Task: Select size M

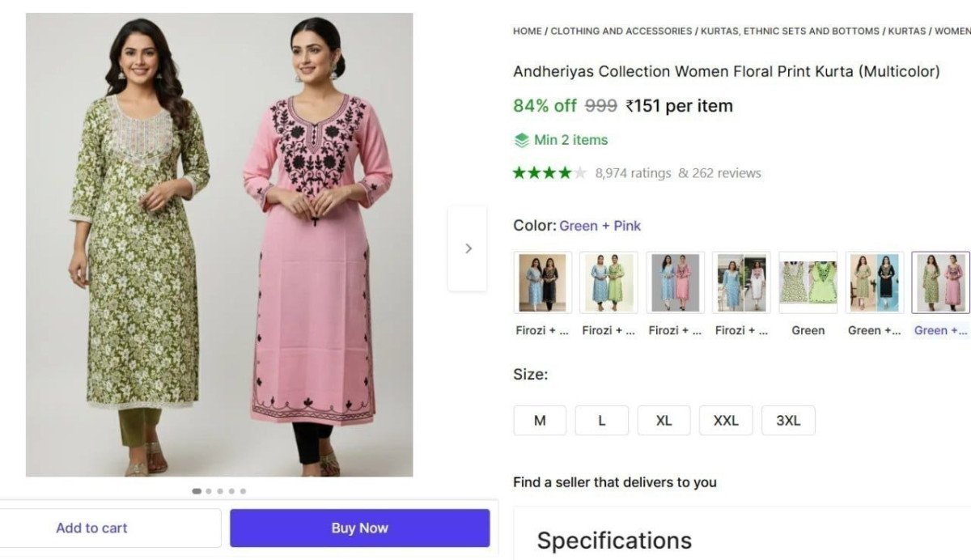Action: coord(539,420)
